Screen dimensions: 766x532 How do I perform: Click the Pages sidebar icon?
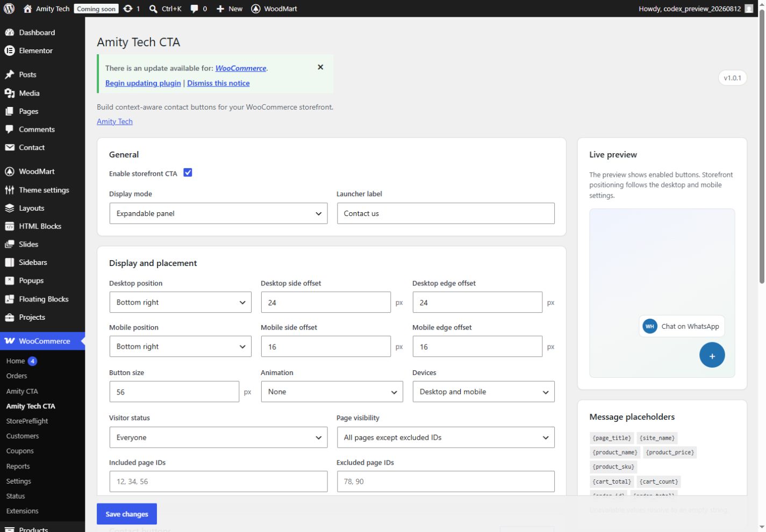point(10,111)
